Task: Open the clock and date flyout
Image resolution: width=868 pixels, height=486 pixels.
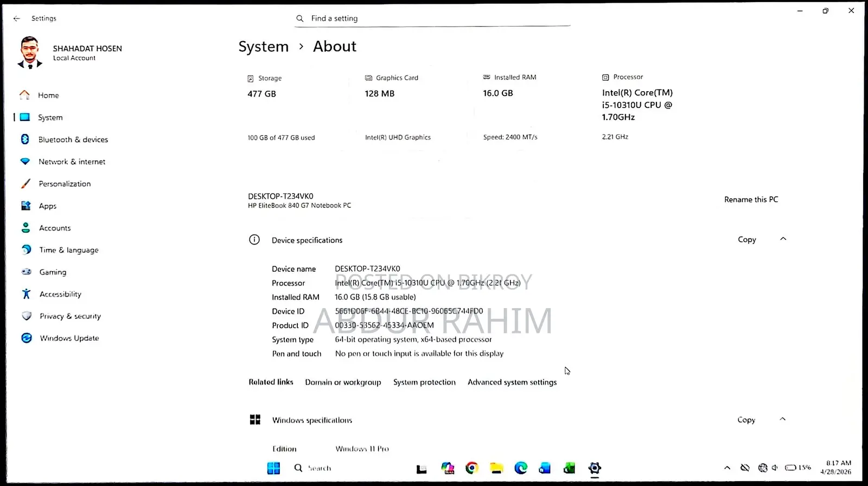Action: (x=836, y=468)
